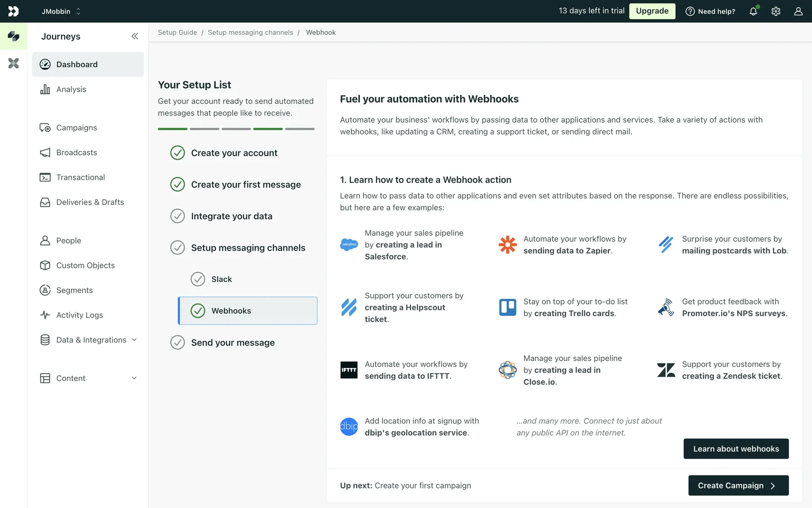Click the Slack step check circle

click(198, 279)
